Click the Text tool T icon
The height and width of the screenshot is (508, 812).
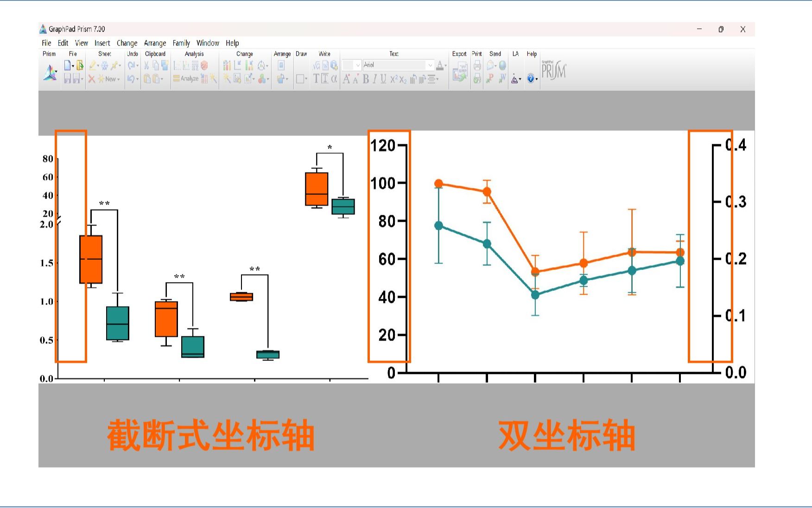tap(316, 78)
